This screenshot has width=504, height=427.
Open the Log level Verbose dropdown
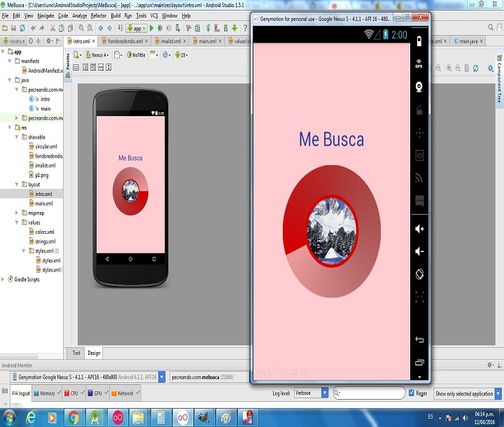tap(311, 393)
